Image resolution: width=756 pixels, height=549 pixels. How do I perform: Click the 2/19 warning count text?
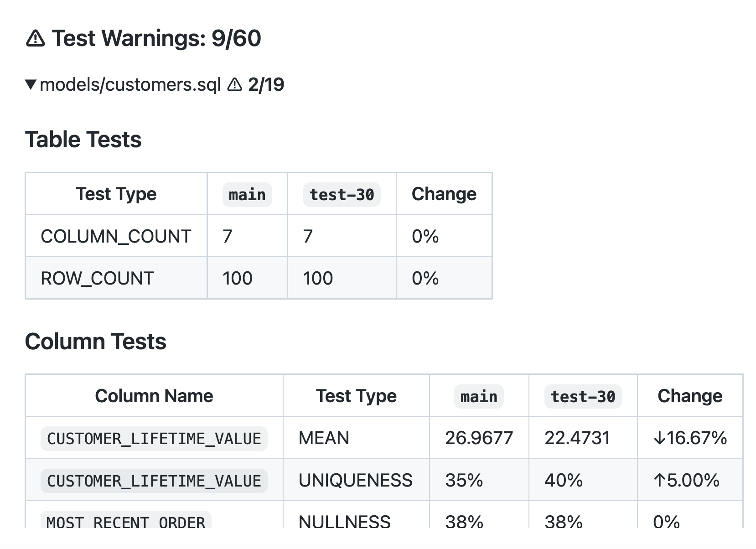point(266,84)
